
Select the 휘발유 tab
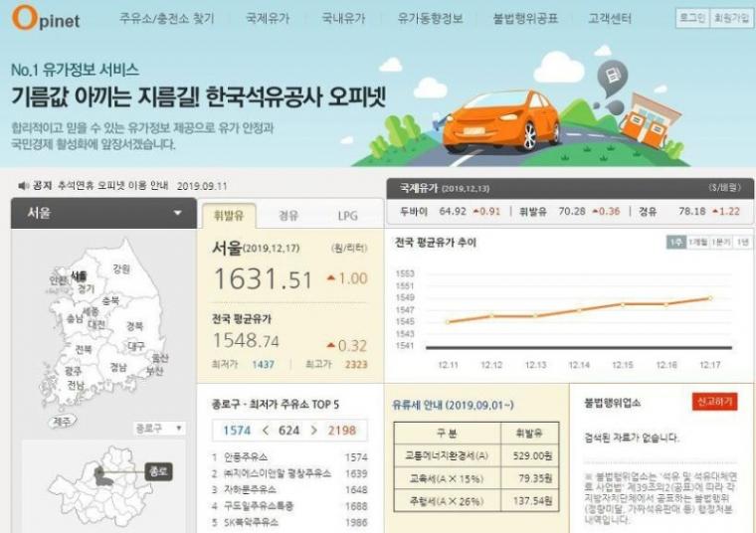click(229, 216)
